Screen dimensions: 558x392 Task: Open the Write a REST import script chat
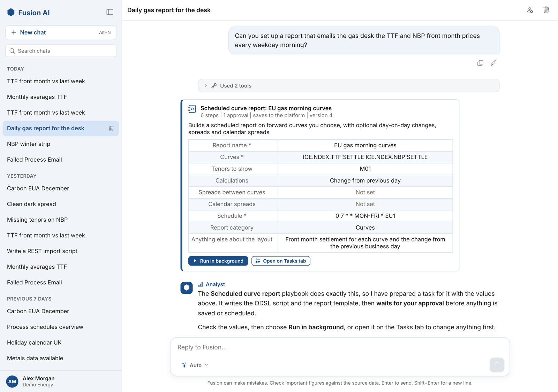[x=61, y=251]
